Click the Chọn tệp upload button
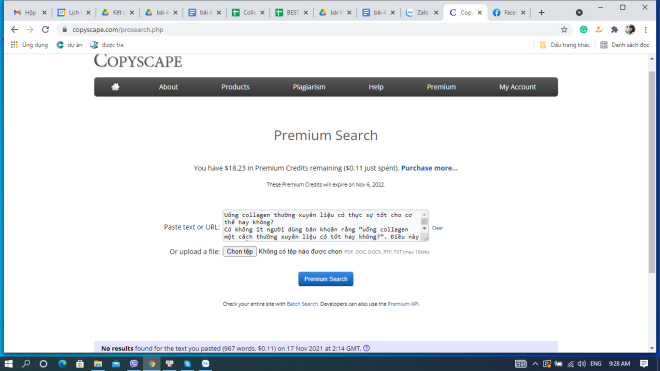Image resolution: width=660 pixels, height=371 pixels. pyautogui.click(x=240, y=251)
